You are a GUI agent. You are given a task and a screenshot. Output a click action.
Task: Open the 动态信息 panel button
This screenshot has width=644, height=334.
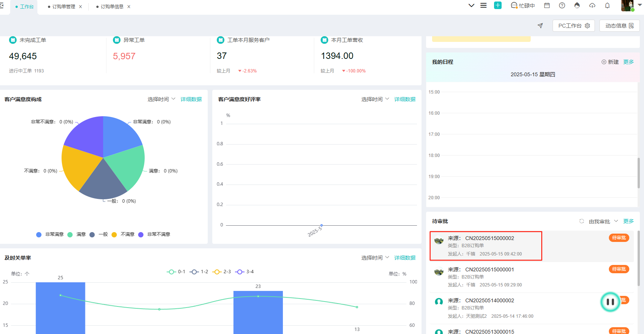pyautogui.click(x=619, y=26)
